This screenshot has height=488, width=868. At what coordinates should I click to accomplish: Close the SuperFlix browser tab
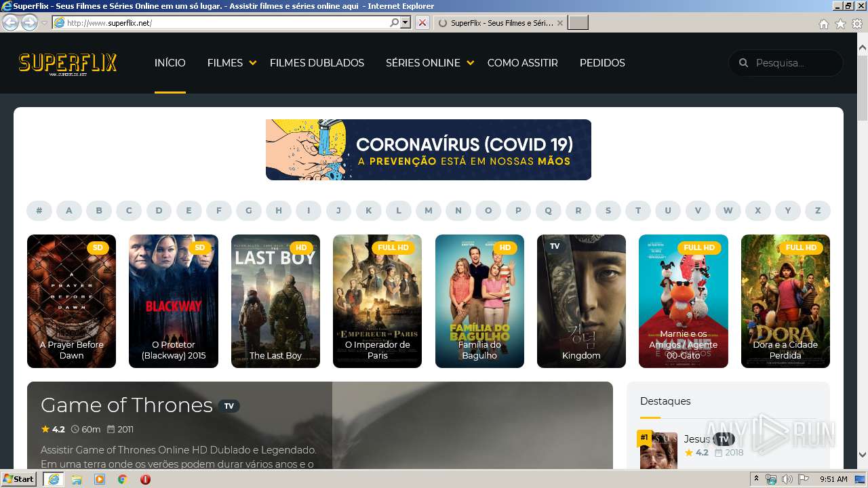(560, 23)
